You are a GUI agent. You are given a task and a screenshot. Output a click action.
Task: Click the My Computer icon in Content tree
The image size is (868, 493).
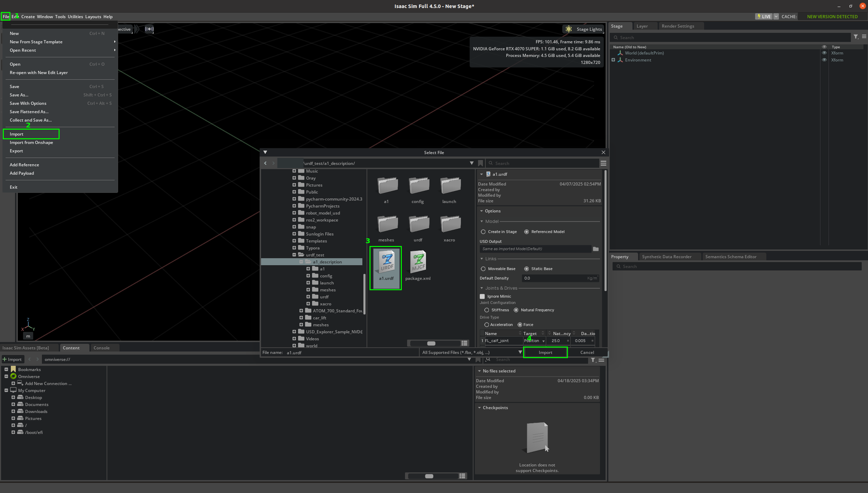[x=13, y=390]
